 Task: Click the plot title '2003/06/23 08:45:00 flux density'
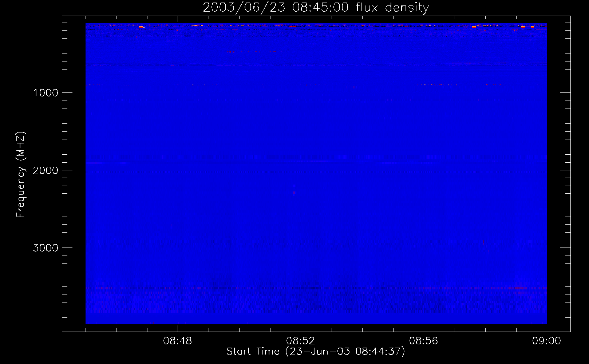316,7
